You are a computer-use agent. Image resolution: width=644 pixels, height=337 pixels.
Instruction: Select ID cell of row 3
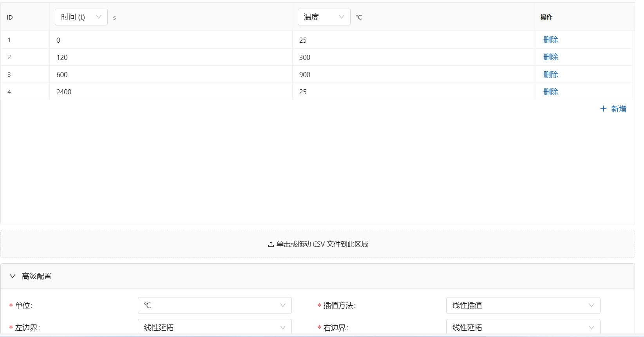point(25,74)
